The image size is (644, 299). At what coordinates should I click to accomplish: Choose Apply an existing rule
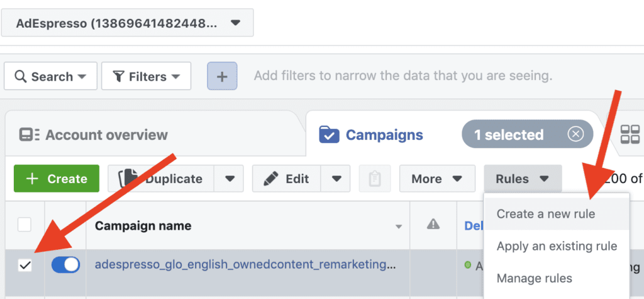(557, 246)
